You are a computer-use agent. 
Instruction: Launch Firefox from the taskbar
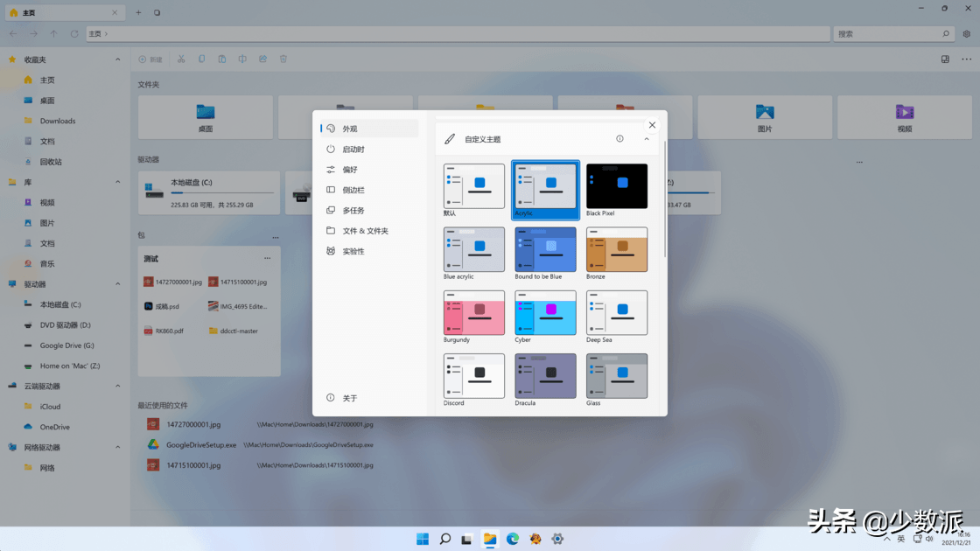tap(535, 539)
